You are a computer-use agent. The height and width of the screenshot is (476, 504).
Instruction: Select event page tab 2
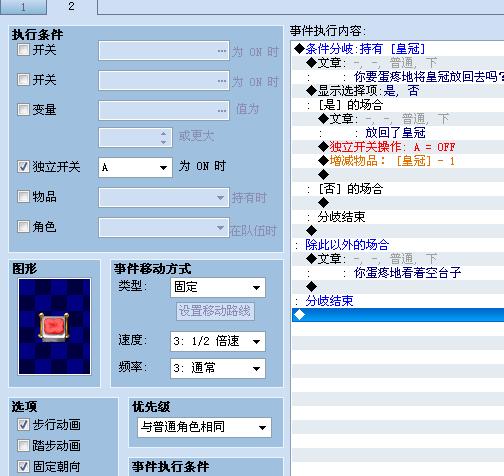pos(72,7)
